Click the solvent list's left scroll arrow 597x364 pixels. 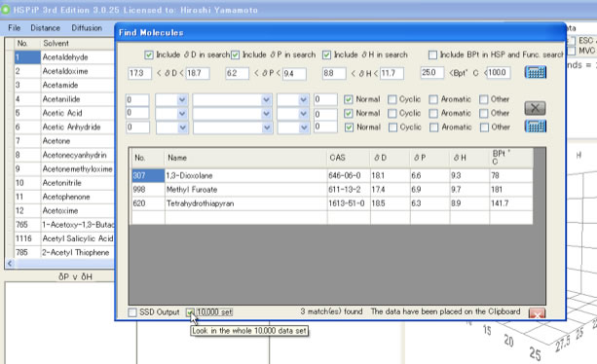coord(10,263)
